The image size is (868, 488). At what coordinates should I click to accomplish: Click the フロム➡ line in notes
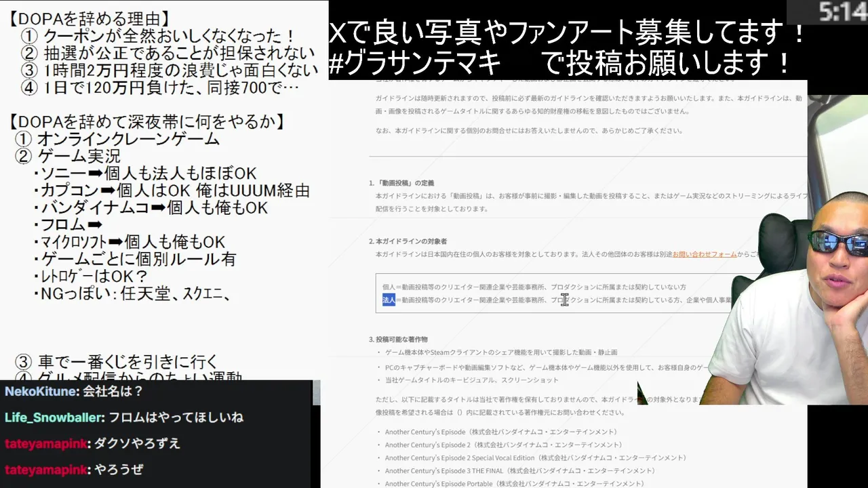(x=67, y=225)
